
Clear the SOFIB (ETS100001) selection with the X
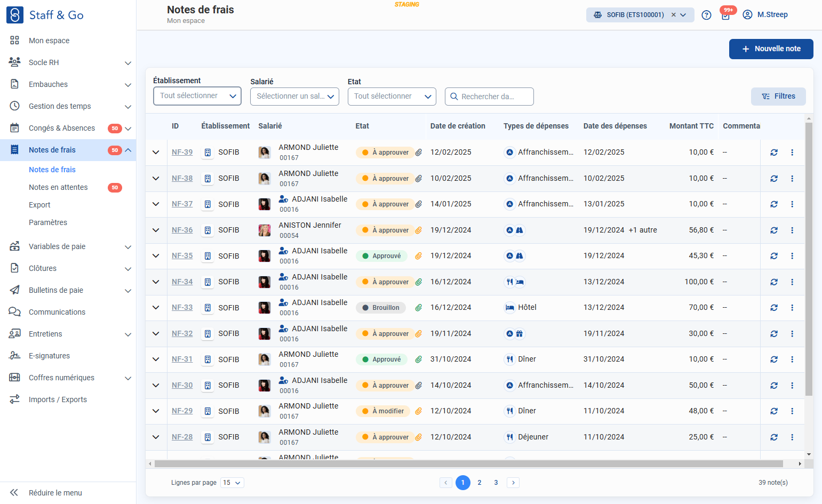point(674,15)
